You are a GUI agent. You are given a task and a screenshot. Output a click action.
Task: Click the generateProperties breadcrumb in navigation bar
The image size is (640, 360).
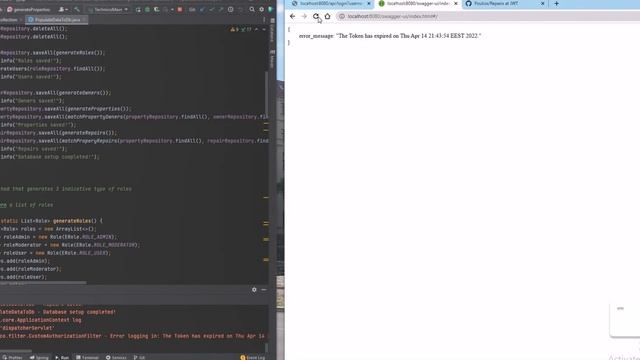click(29, 9)
